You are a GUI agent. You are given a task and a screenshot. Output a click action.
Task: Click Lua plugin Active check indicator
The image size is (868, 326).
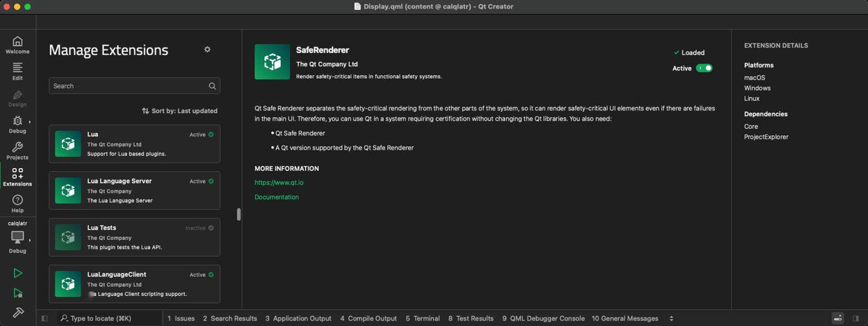[x=211, y=134]
